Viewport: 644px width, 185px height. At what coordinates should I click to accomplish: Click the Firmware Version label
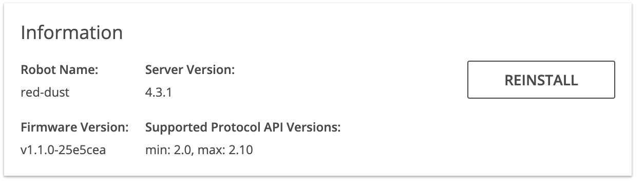74,127
